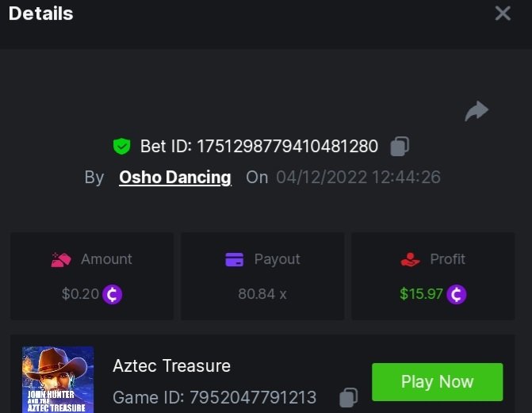Copy the Game ID number
The image size is (532, 413).
click(347, 397)
